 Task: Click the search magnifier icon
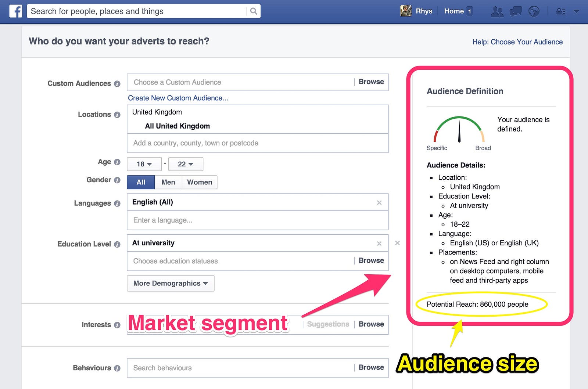(x=254, y=11)
